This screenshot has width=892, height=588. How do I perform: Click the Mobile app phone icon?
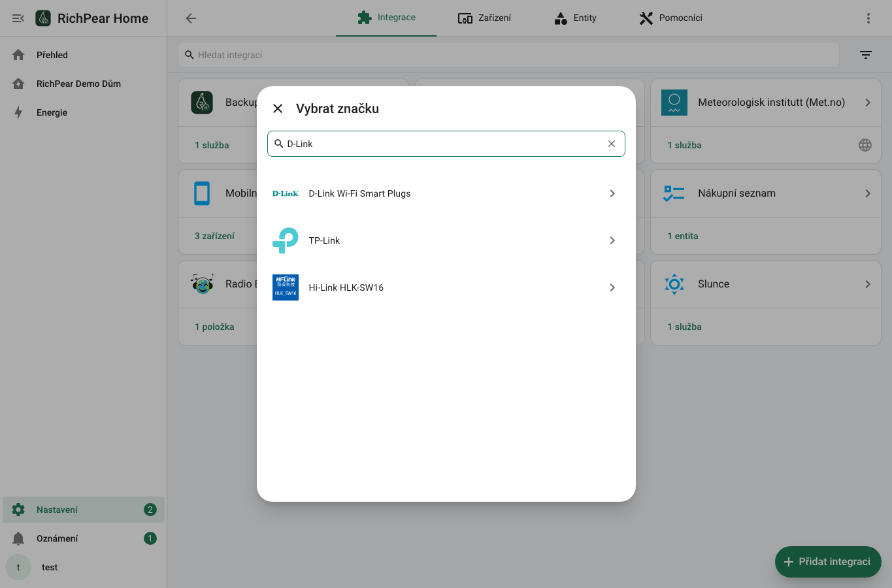pos(202,193)
